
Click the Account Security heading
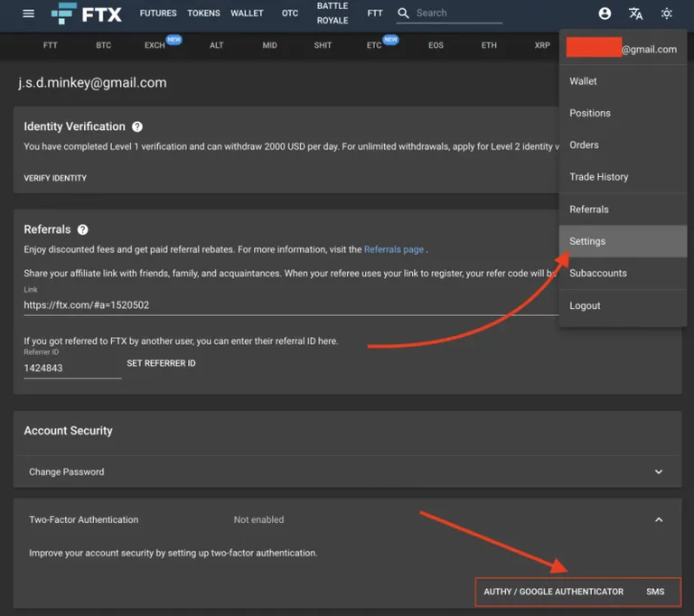click(x=68, y=431)
